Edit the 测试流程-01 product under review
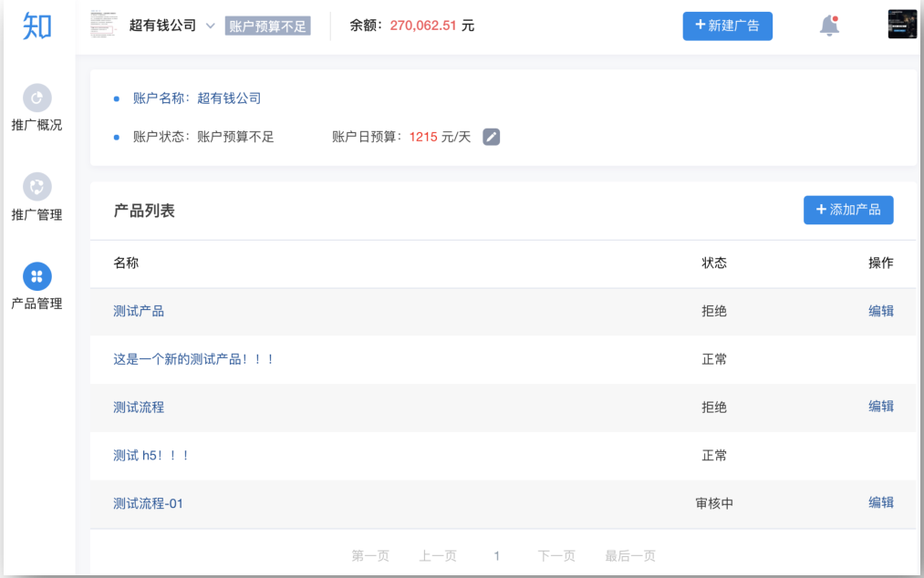Viewport: 924px width, 578px height. (880, 502)
